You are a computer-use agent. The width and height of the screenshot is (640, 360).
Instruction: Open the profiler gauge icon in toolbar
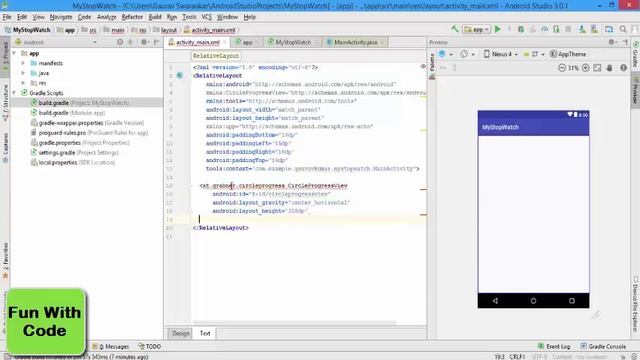coord(544,29)
